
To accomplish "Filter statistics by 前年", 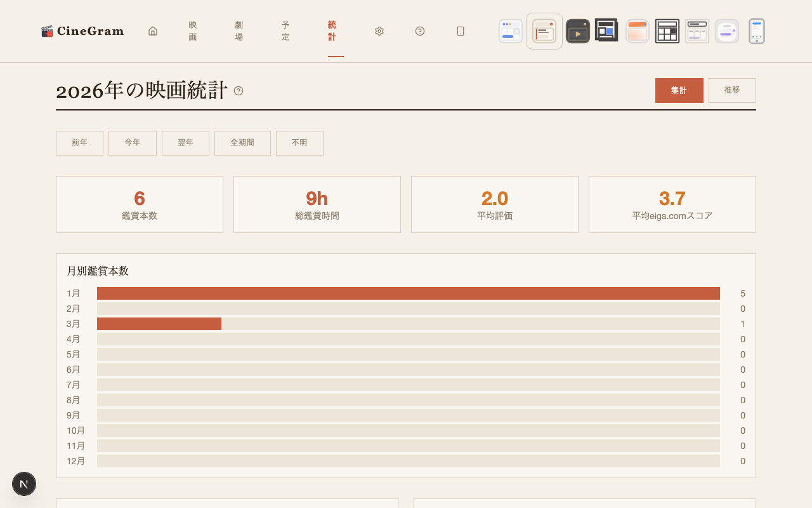I will (x=79, y=143).
